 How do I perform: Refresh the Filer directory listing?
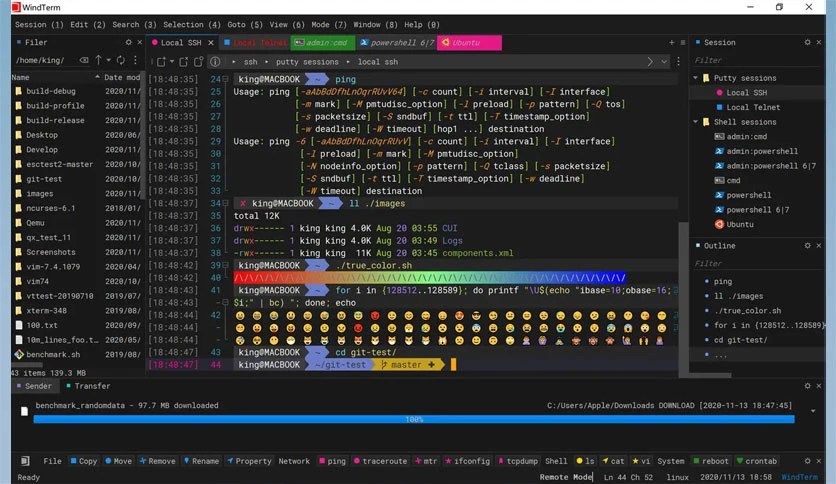121,60
